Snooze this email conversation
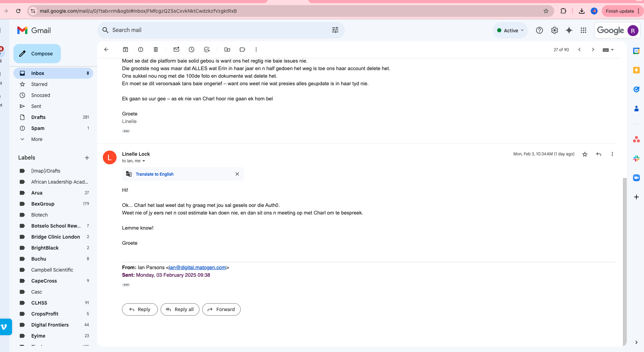The height and width of the screenshot is (352, 644). [192, 49]
